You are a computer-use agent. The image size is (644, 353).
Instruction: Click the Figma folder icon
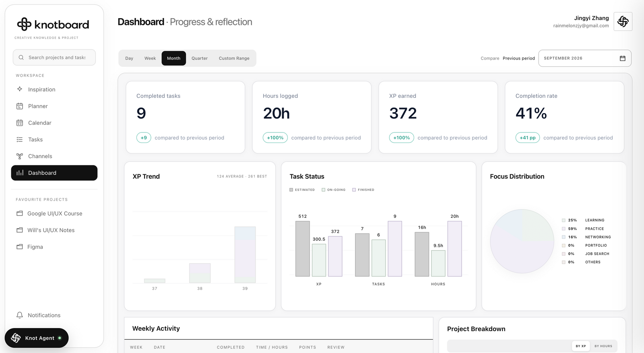click(20, 247)
